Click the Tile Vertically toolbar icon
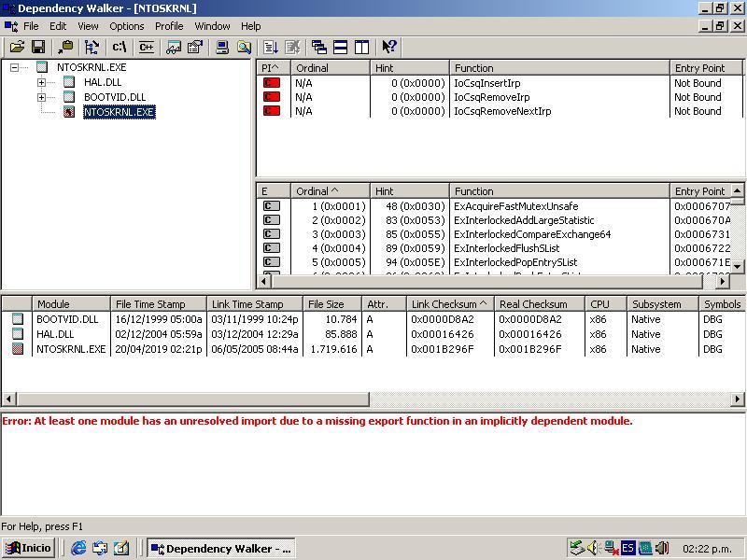747x560 pixels. pos(361,47)
